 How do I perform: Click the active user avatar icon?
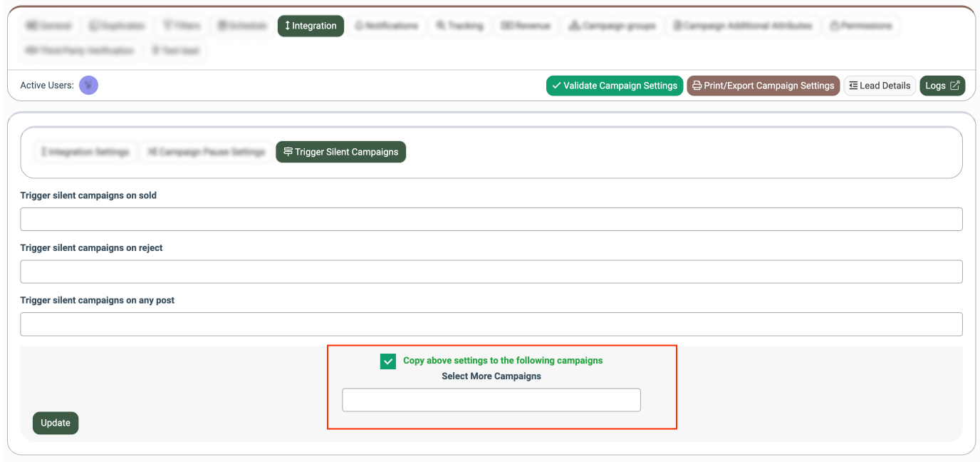coord(88,86)
